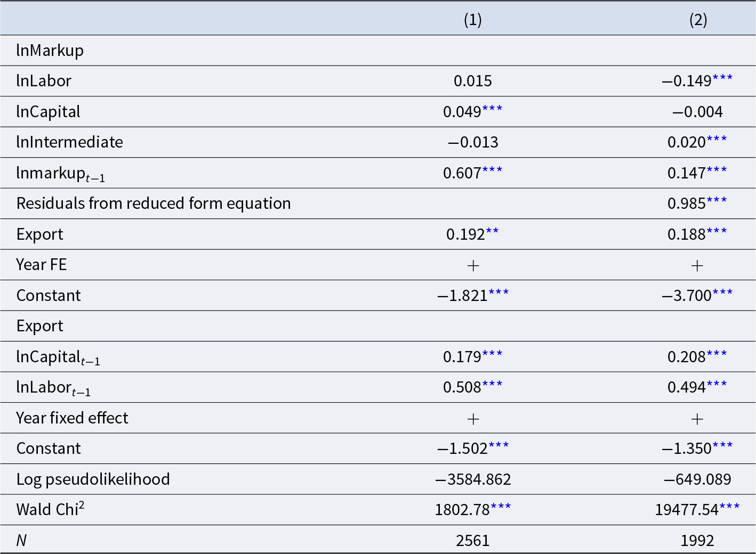
Task: Click the Wald Chi² row label
Action: pyautogui.click(x=50, y=509)
